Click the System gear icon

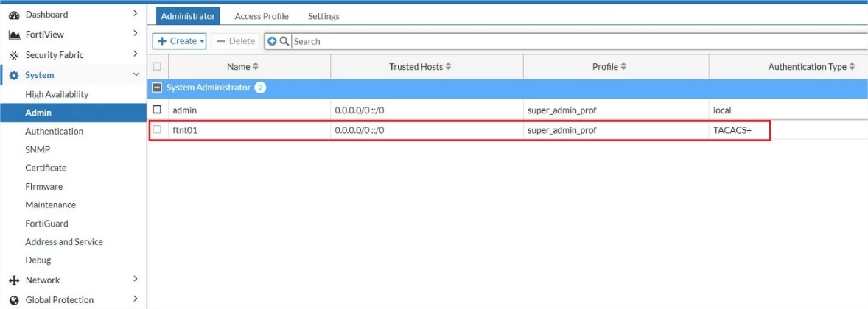coord(15,76)
